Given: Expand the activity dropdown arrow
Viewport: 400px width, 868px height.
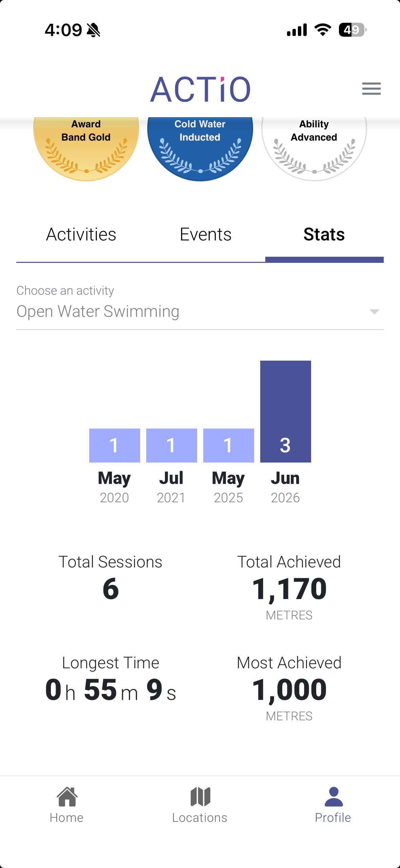Looking at the screenshot, I should [x=374, y=312].
